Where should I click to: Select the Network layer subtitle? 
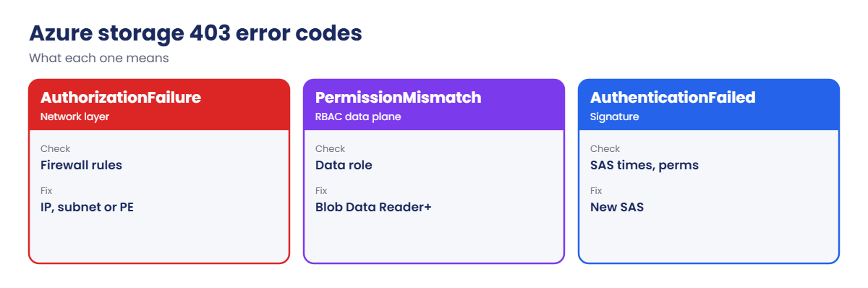(75, 116)
